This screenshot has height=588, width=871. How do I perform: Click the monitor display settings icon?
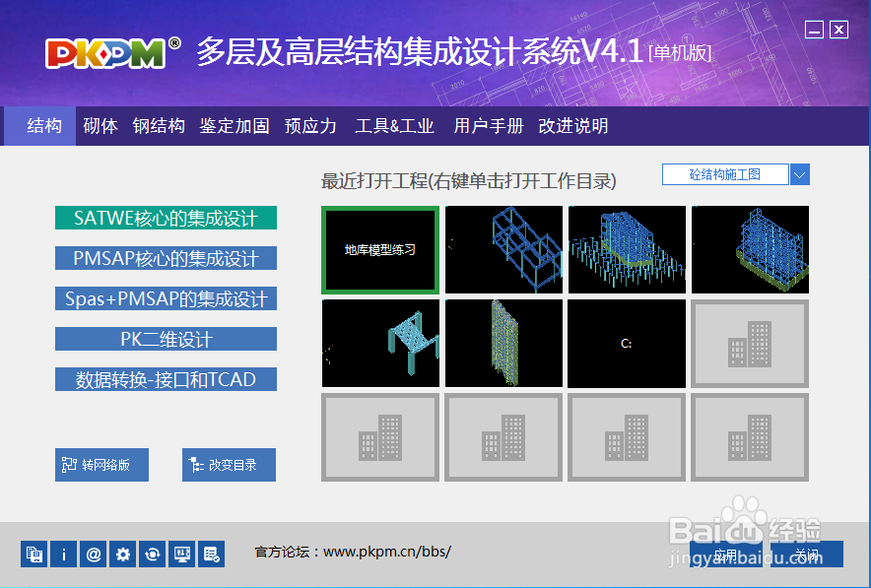click(182, 555)
